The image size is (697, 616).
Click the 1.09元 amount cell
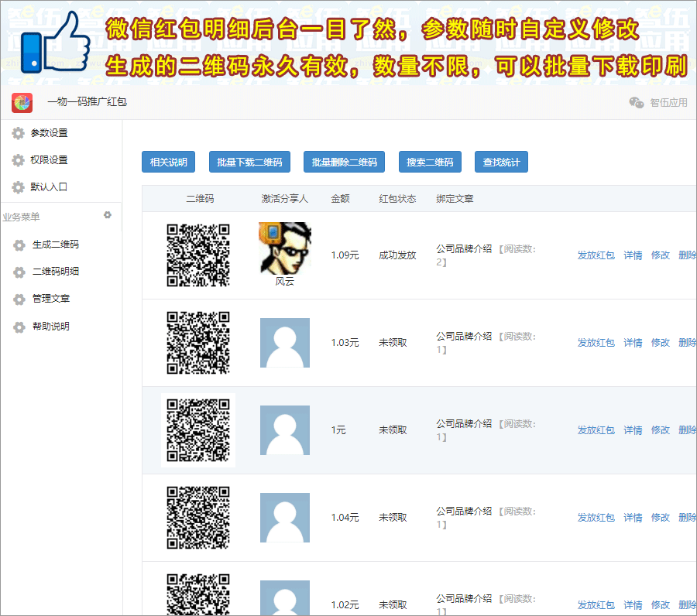pos(345,255)
